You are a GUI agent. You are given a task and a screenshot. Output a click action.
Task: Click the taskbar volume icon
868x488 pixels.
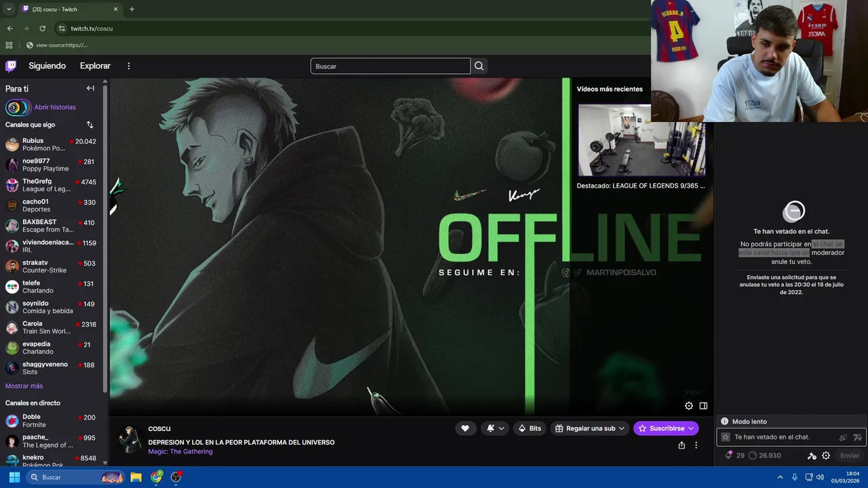[x=820, y=477]
